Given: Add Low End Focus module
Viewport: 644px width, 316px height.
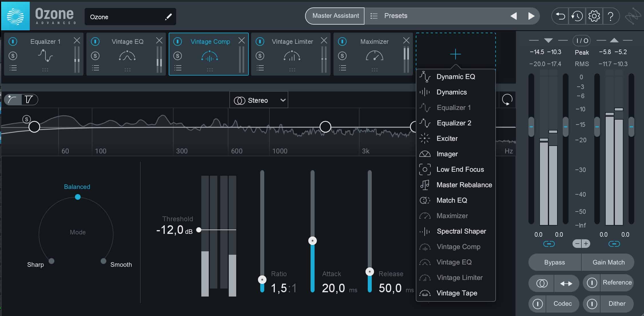Looking at the screenshot, I should 456,169.
